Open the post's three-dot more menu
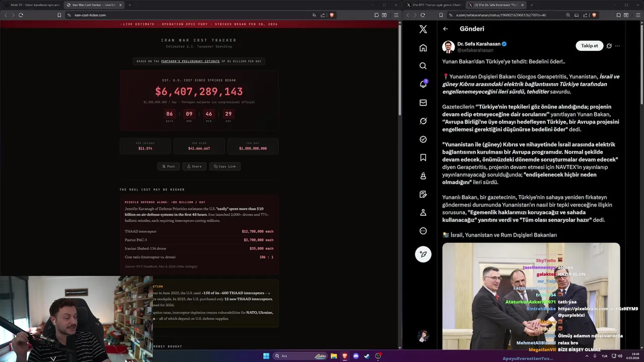This screenshot has width=644, height=362. 617,46
